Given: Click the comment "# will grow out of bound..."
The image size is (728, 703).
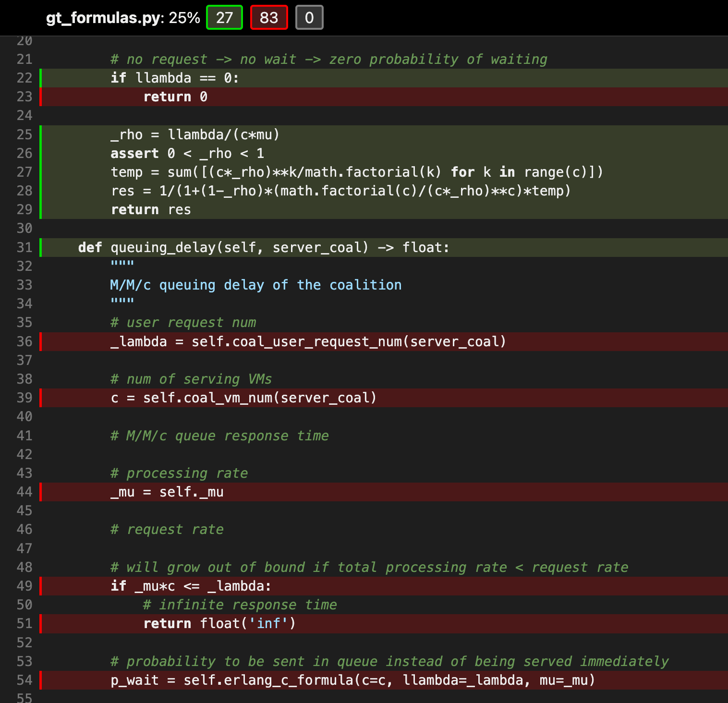Looking at the screenshot, I should pos(369,568).
